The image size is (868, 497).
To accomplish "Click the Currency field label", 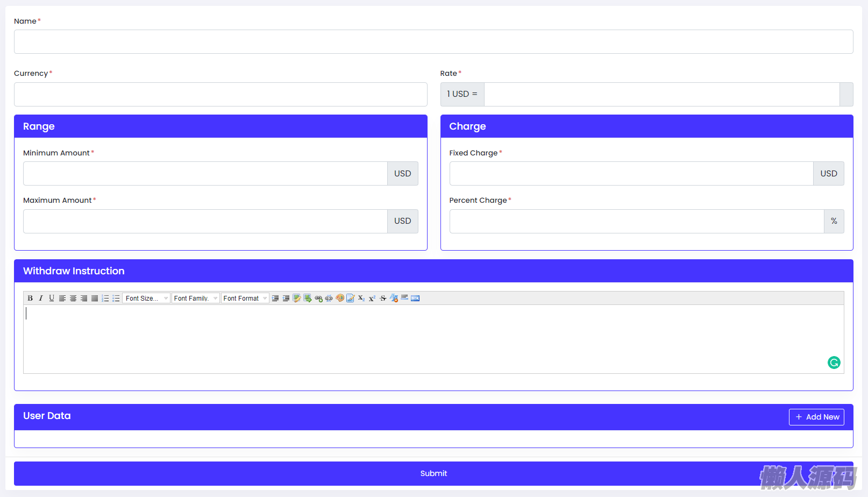I will click(x=31, y=73).
